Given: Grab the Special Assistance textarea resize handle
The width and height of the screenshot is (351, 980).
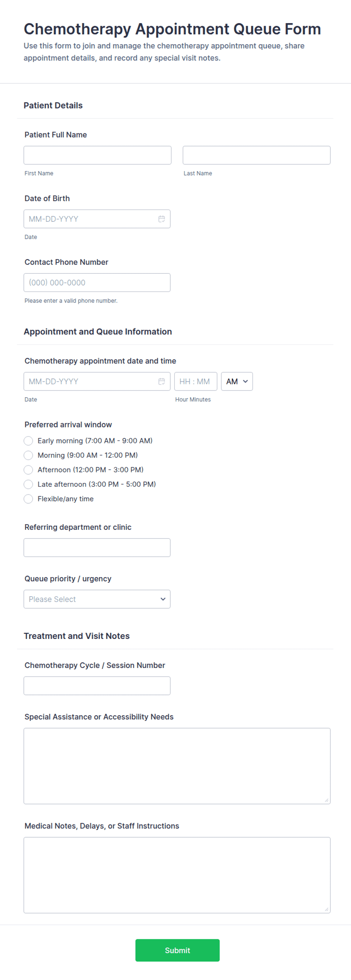Looking at the screenshot, I should tap(326, 800).
